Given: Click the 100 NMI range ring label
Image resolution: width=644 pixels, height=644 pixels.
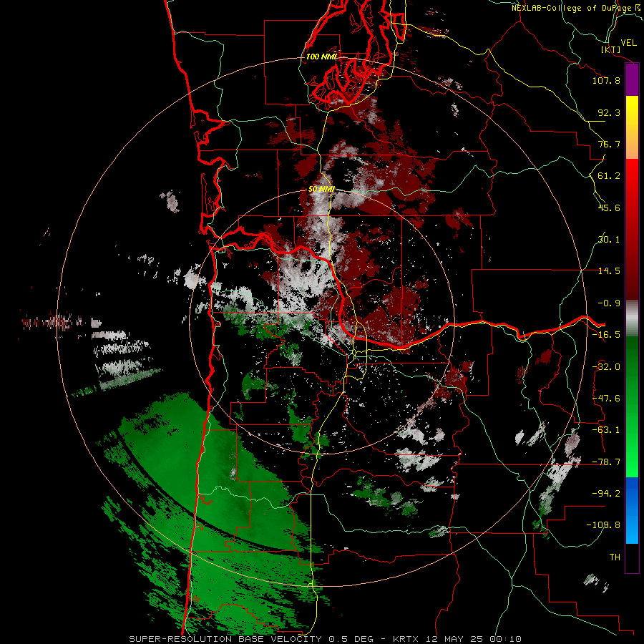Looking at the screenshot, I should pyautogui.click(x=321, y=57).
